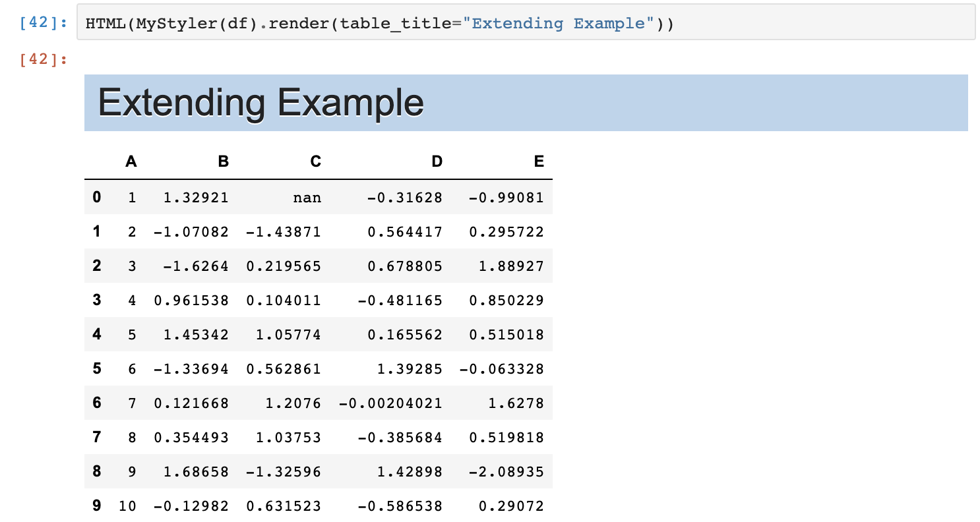Click the Extending Example title banner
Viewport: 980px width, 522px height.
pyautogui.click(x=526, y=103)
